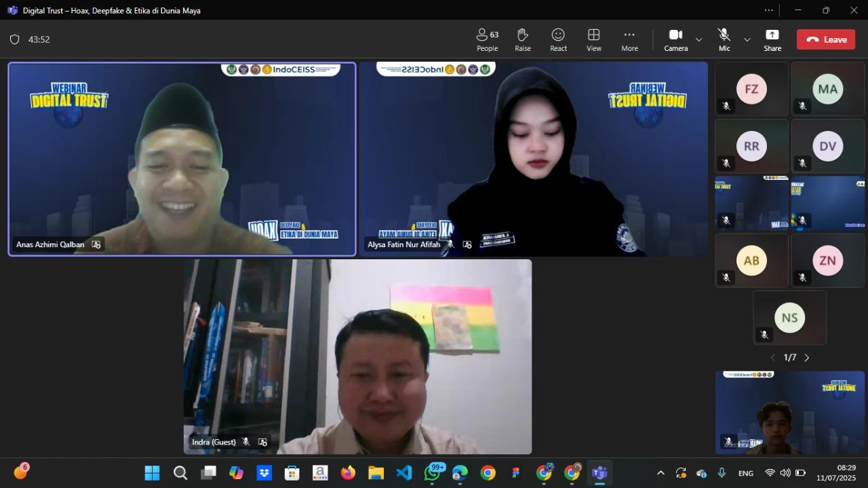Unmute the Mic
Viewport: 868px width, 488px height.
724,39
